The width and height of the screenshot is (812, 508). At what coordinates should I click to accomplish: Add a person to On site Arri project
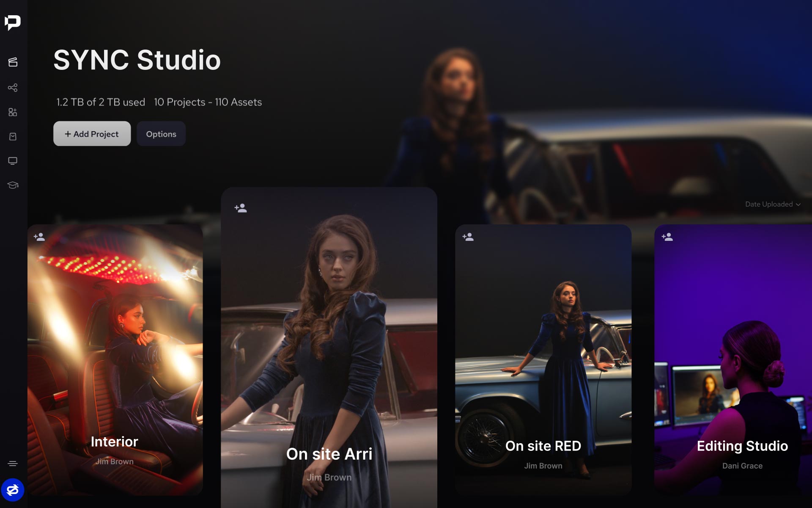coord(241,208)
